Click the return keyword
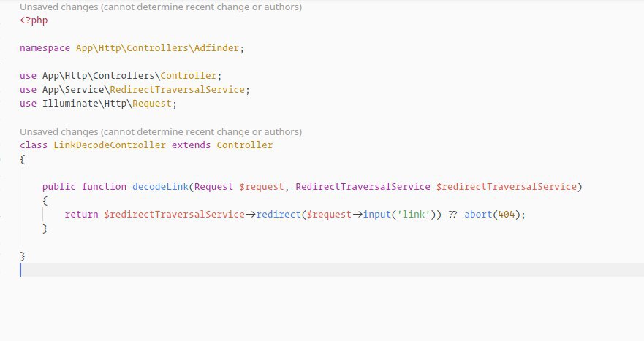The height and width of the screenshot is (341, 644). pos(81,215)
